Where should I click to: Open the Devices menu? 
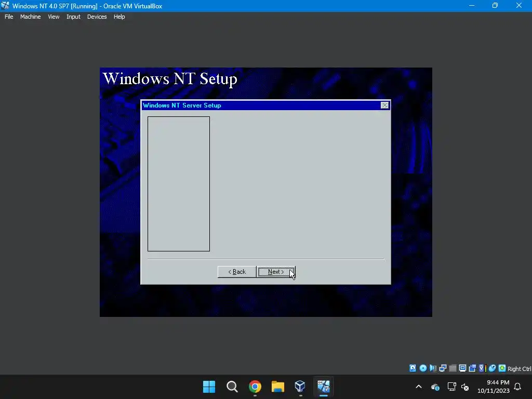[97, 17]
